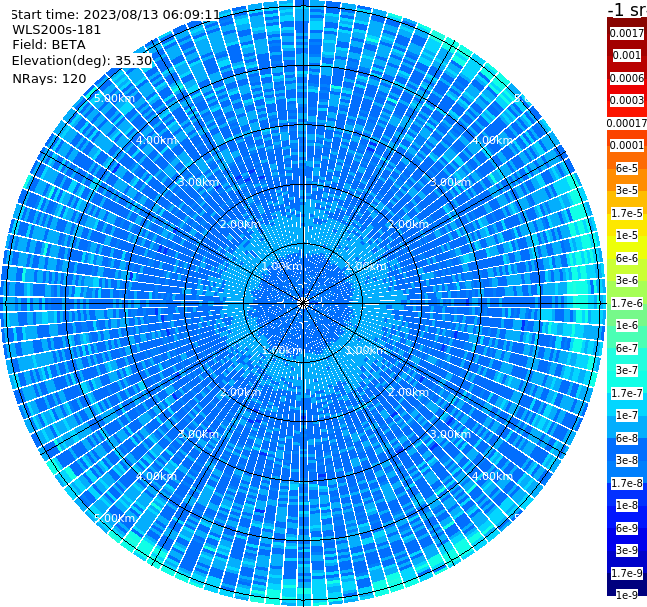Select the "1e-7" color scale label
Image resolution: width=647 pixels, height=607 pixels.
click(627, 415)
